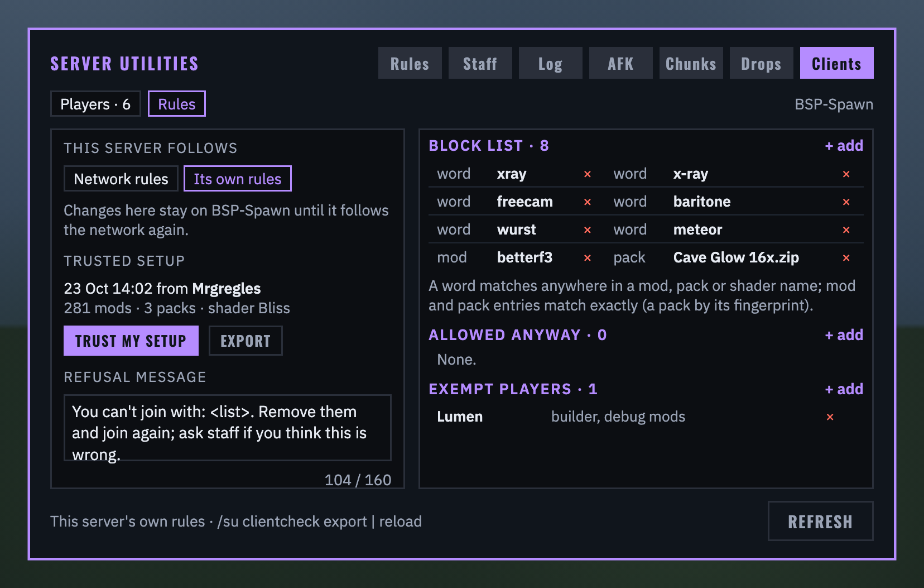Remove the xray word from block list
The width and height of the screenshot is (924, 588).
coord(587,174)
